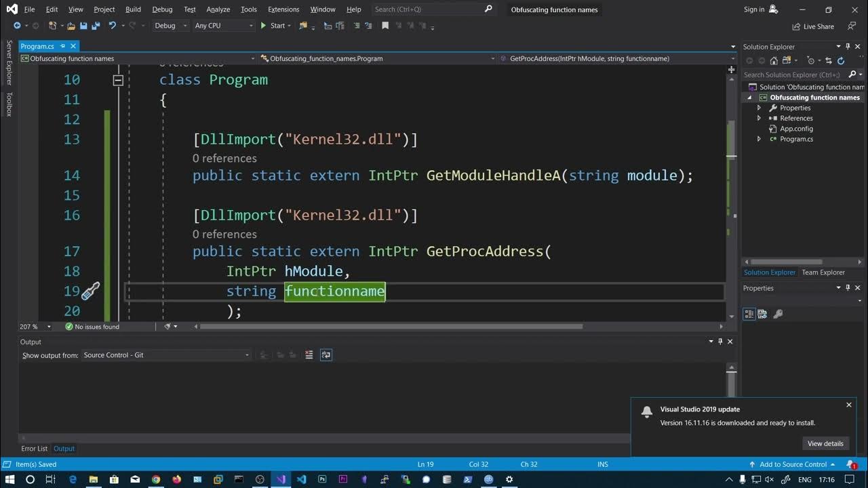Switch to the Team Explorer tab
This screenshot has height=488, width=868.
[x=823, y=272]
